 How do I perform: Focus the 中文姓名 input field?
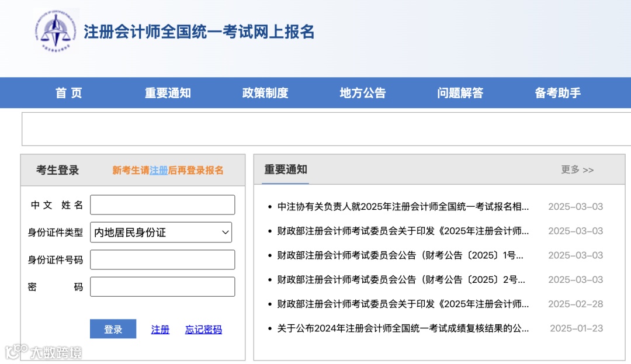[162, 204]
